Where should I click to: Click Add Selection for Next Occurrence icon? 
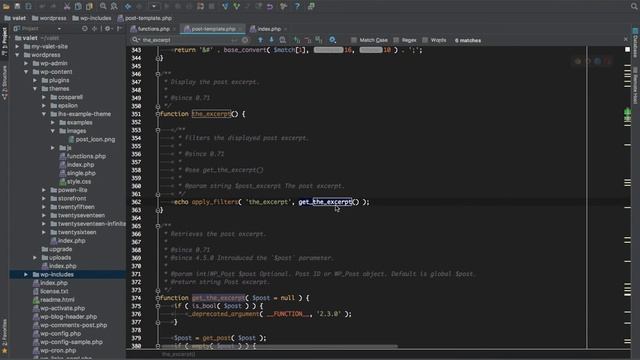[297, 40]
